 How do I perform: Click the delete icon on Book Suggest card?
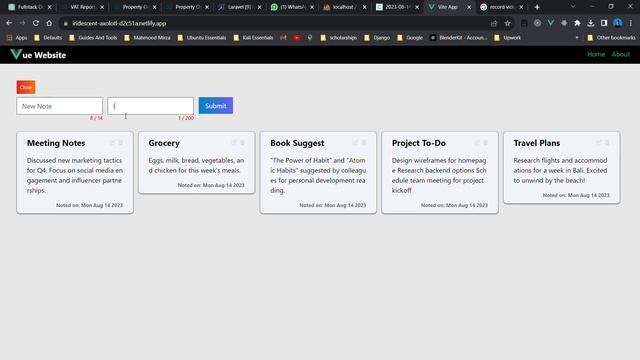coord(364,142)
